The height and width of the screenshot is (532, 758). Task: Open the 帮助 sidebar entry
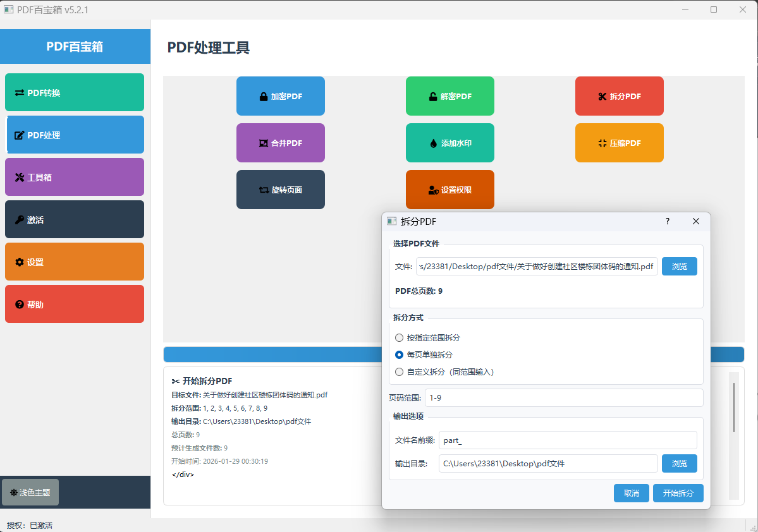(x=75, y=304)
